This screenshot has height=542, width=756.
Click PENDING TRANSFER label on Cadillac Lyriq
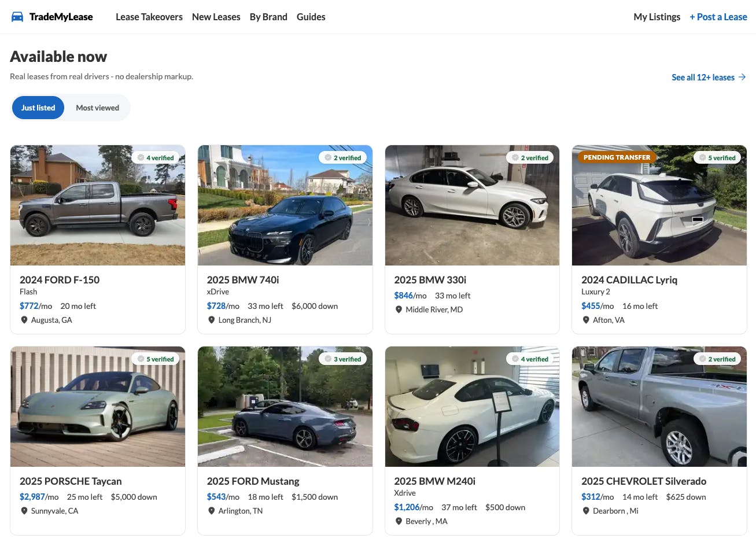click(617, 157)
